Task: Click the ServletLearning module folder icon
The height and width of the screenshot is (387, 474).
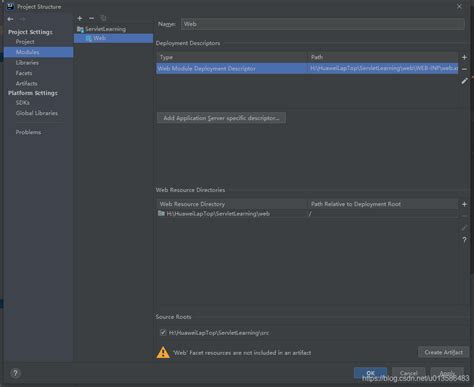Action: coord(80,29)
